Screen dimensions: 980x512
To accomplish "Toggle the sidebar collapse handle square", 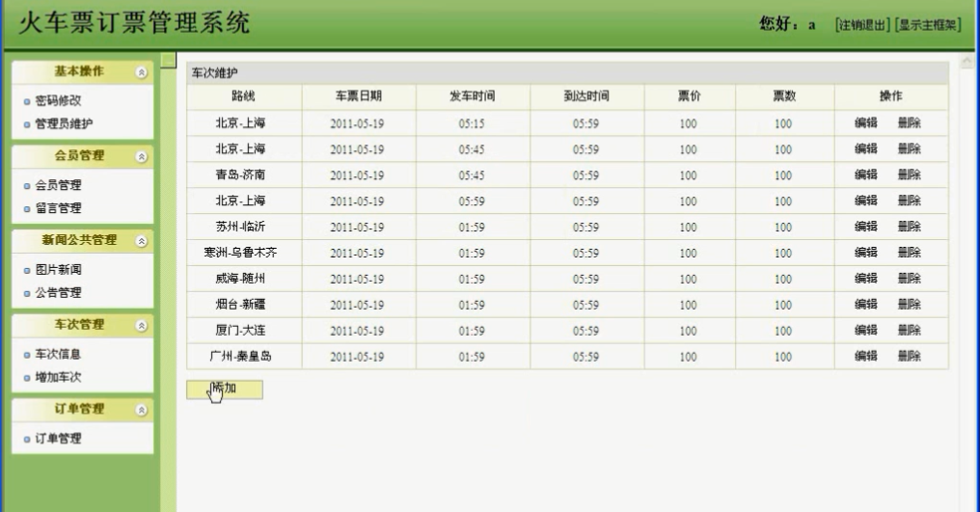I will (168, 61).
